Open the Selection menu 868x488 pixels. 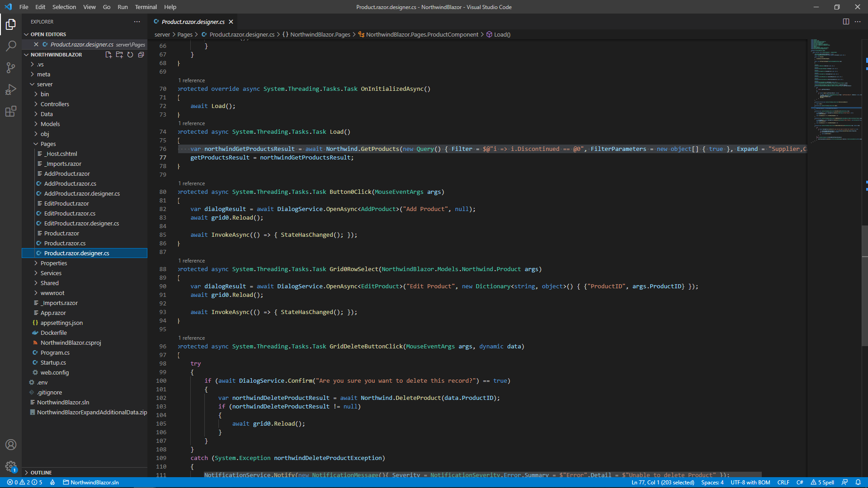coord(64,7)
